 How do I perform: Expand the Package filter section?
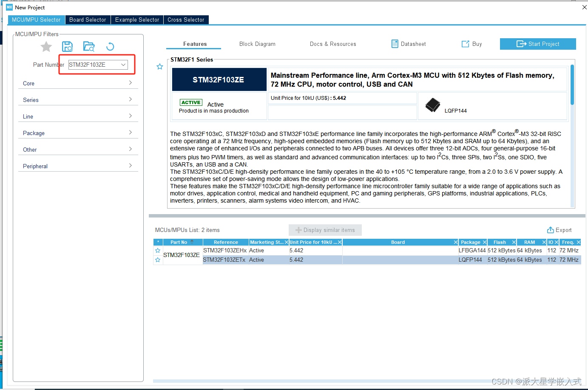(78, 133)
